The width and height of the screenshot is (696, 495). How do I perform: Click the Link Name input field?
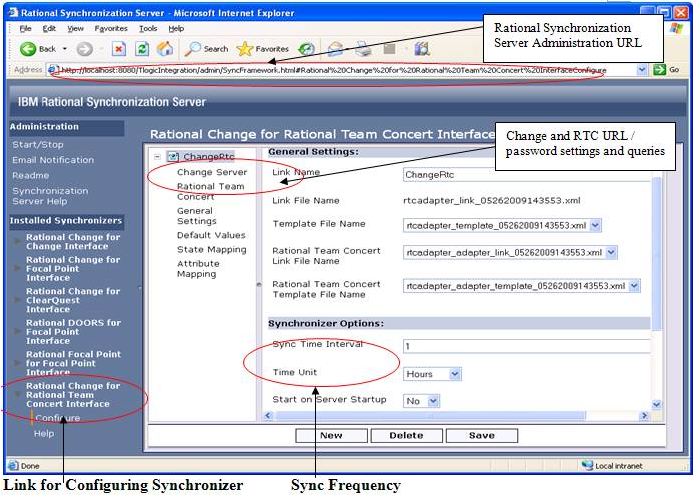tap(527, 175)
